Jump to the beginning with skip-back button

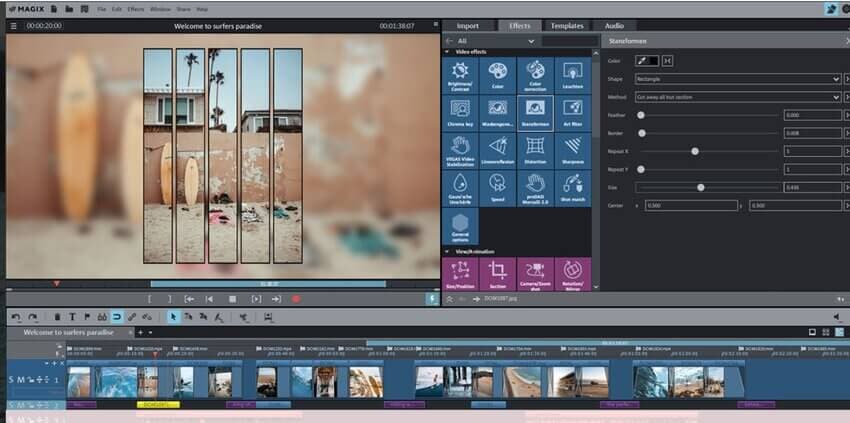coord(209,299)
